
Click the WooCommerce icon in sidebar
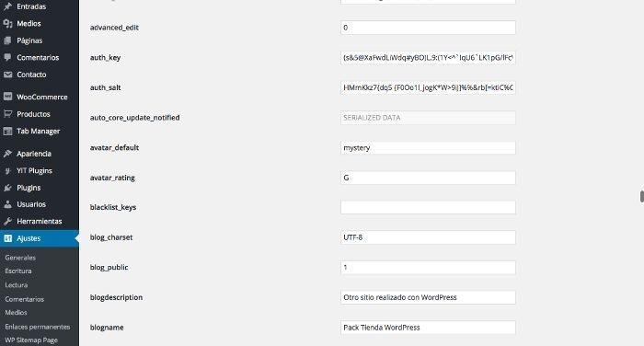click(x=7, y=97)
